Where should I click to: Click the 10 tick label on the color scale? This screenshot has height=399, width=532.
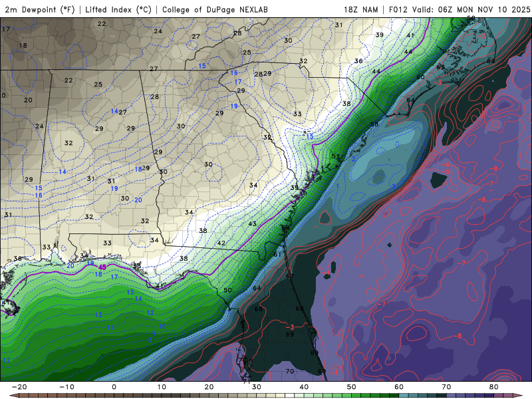pyautogui.click(x=162, y=387)
